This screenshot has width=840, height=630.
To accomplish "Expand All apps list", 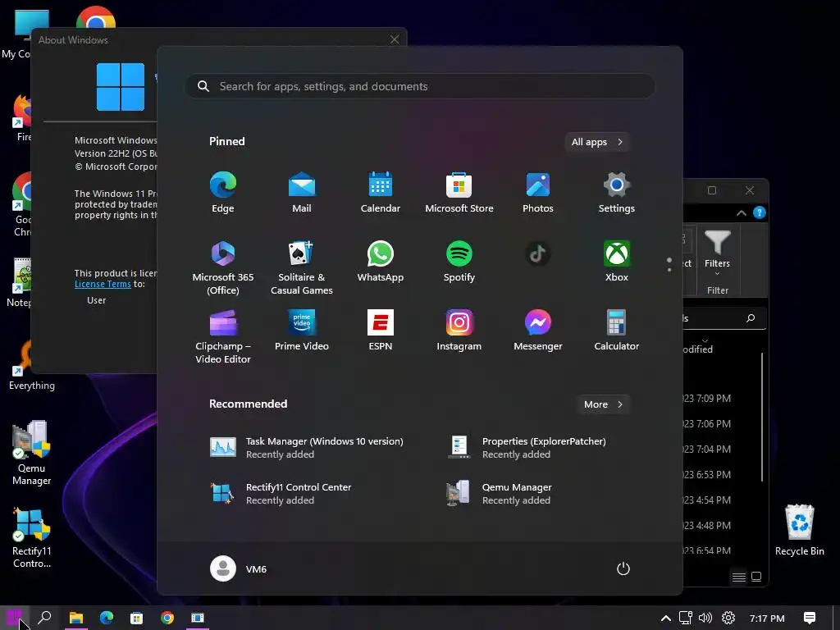I will 597,142.
